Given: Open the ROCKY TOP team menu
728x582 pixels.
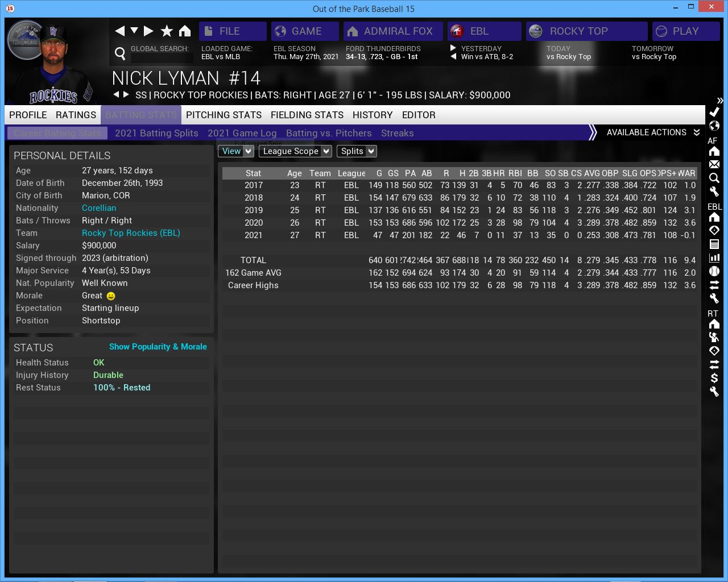Looking at the screenshot, I should 587,31.
